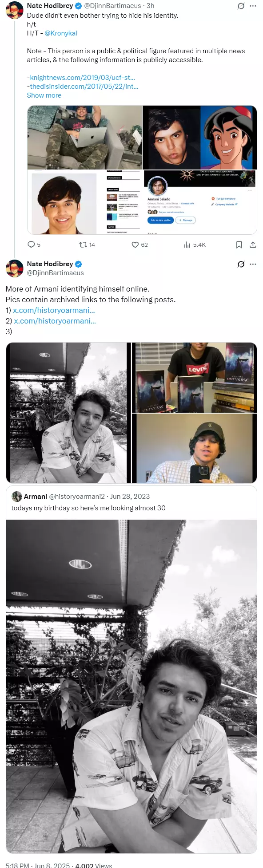The height and width of the screenshot is (868, 263).
Task: Open Nate Hodibrey's profile avatar on second post
Action: coord(14,268)
